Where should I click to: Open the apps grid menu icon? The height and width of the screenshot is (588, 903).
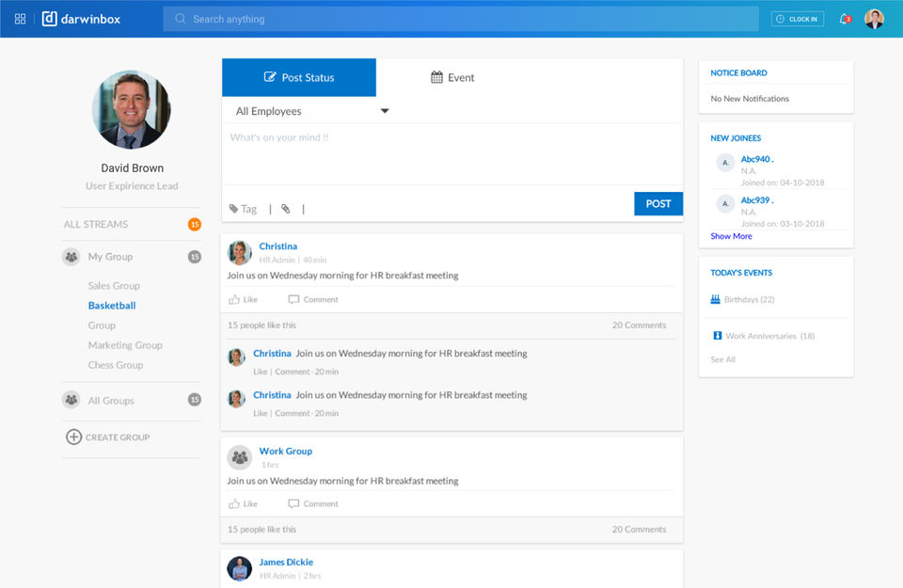point(20,19)
